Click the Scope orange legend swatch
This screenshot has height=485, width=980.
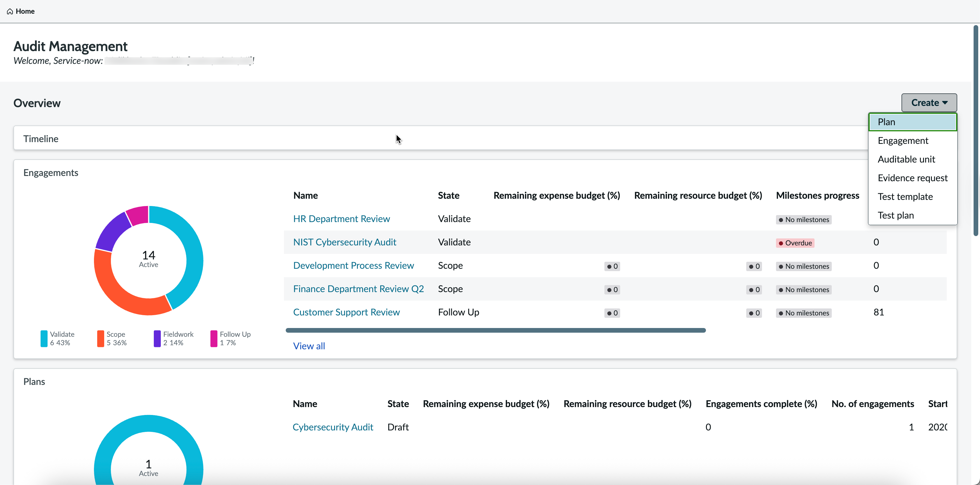pyautogui.click(x=100, y=339)
